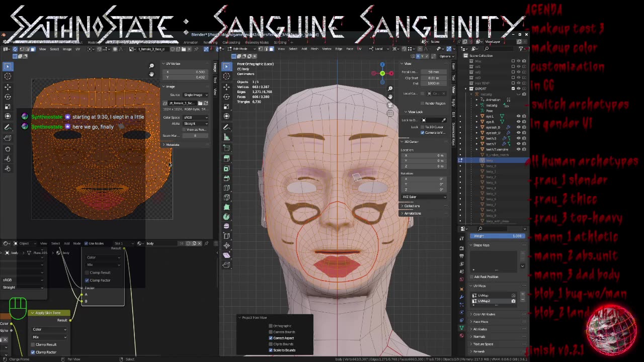Viewport: 644px width, 362px height.
Task: Select the 3D viewport Measure tool
Action: [226, 137]
